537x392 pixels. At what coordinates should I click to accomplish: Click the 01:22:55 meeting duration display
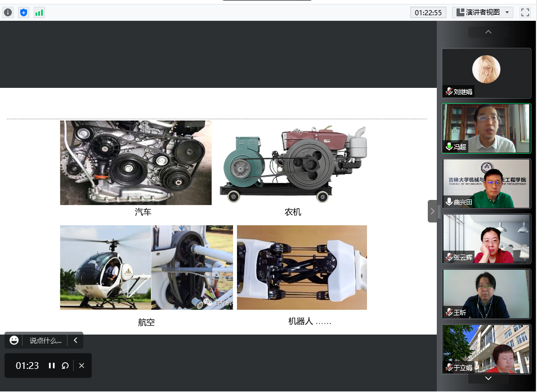428,12
